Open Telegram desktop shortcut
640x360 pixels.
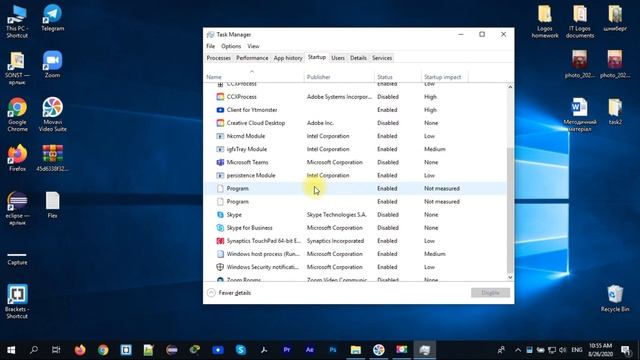point(53,18)
